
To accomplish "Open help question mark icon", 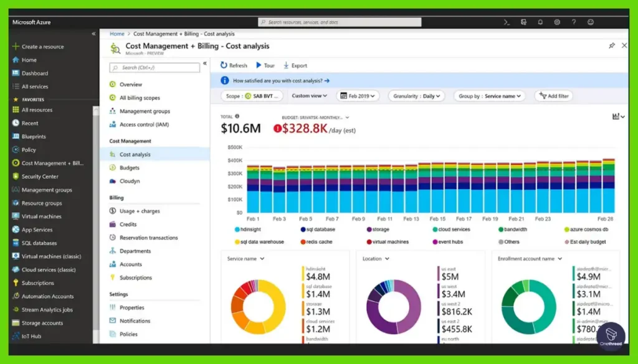I will tap(574, 22).
